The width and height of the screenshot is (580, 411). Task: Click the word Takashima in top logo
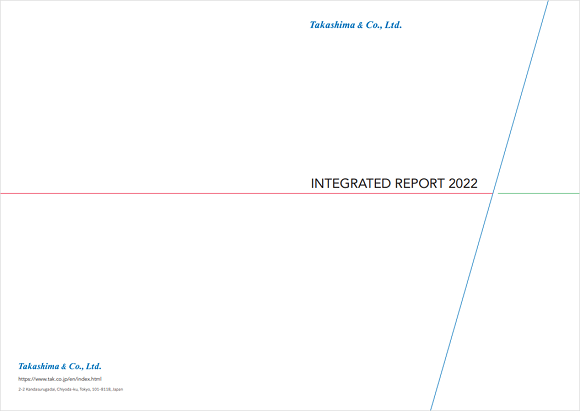click(x=332, y=25)
